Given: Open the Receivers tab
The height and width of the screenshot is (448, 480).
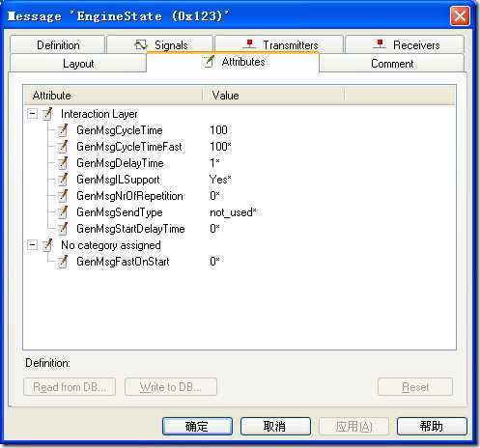Looking at the screenshot, I should pos(405,44).
